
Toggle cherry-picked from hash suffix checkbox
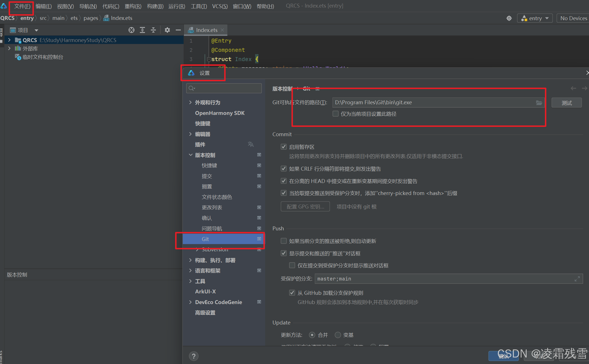click(284, 193)
